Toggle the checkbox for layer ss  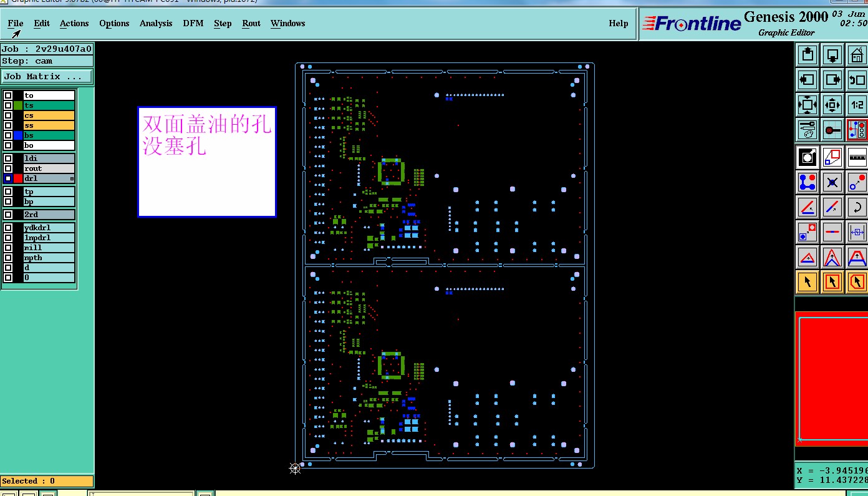click(x=8, y=125)
